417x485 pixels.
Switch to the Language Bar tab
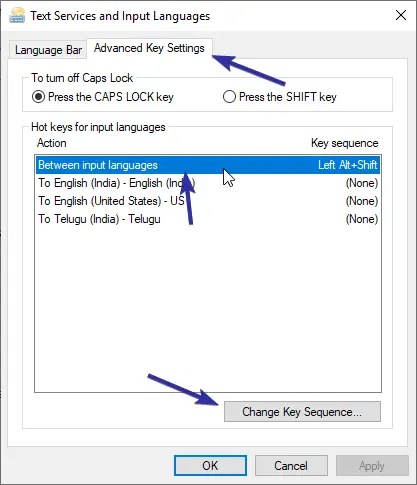[48, 50]
